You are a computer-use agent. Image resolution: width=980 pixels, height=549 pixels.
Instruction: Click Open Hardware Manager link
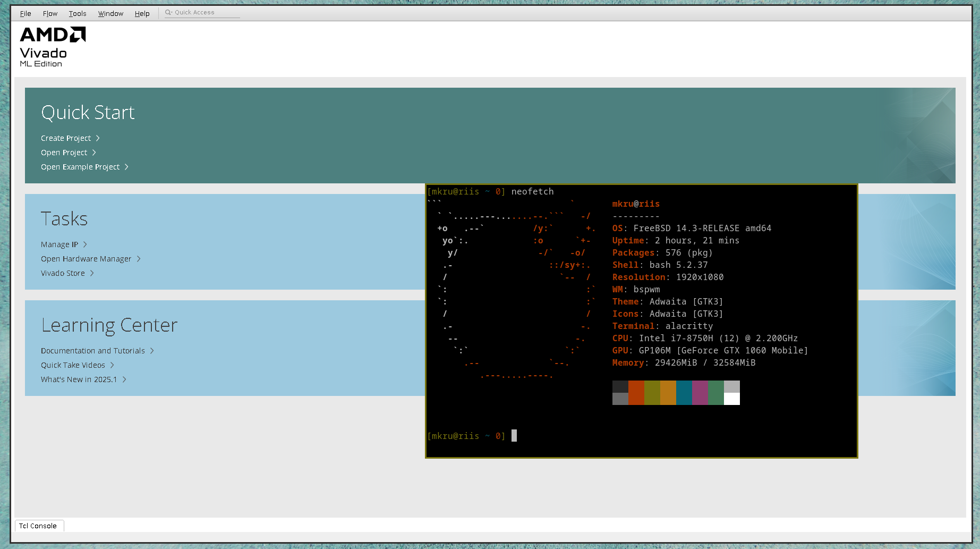click(x=86, y=259)
